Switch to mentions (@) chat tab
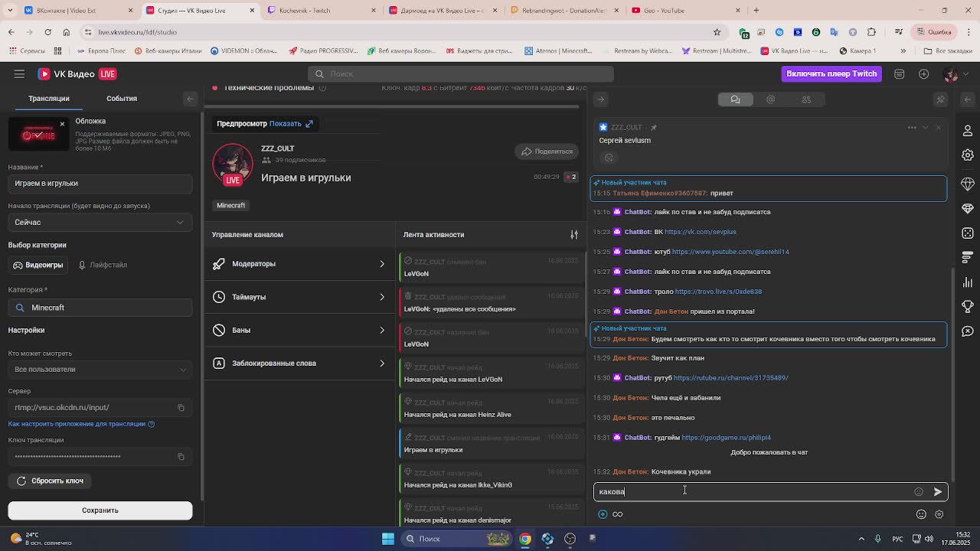Screen dimensions: 980x551 [x=770, y=99]
